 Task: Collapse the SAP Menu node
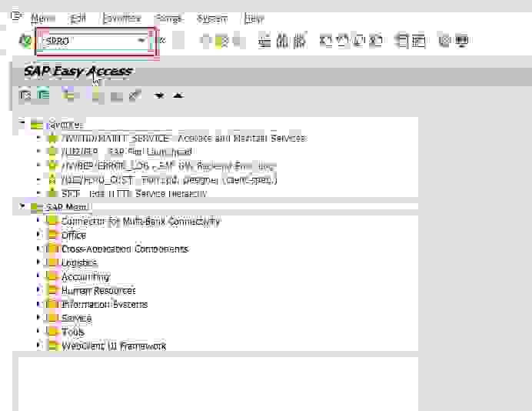point(22,205)
